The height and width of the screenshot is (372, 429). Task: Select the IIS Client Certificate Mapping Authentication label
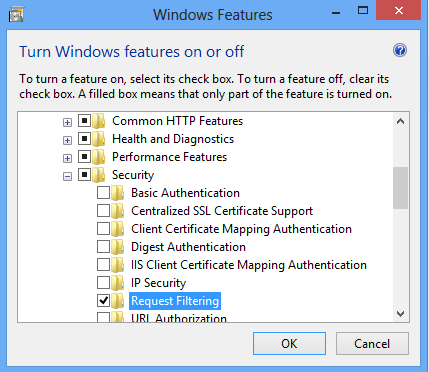[249, 265]
